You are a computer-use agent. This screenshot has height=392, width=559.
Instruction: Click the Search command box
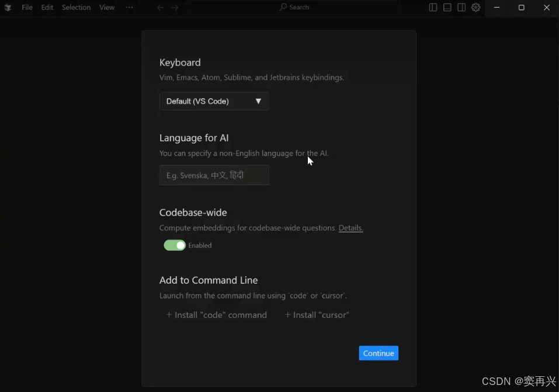tap(294, 7)
